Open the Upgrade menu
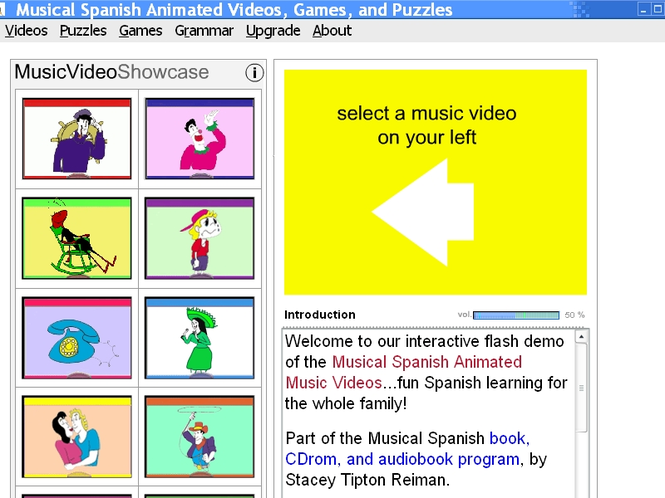The image size is (665, 498). 273,31
